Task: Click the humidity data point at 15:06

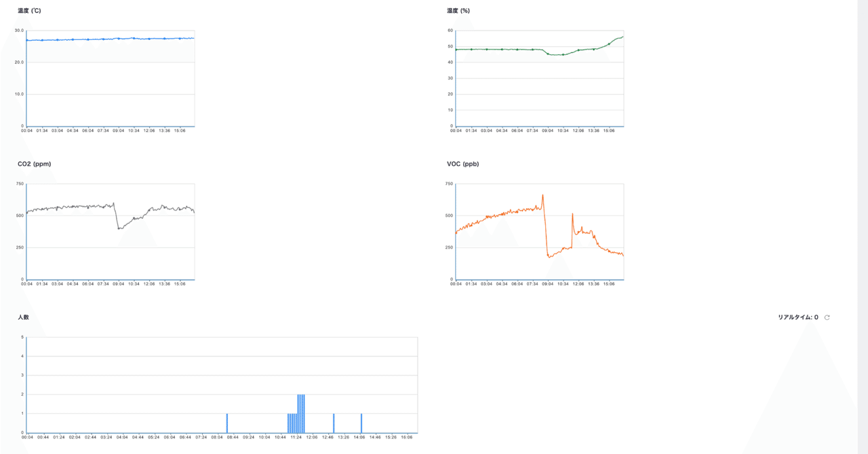Action: click(x=609, y=44)
